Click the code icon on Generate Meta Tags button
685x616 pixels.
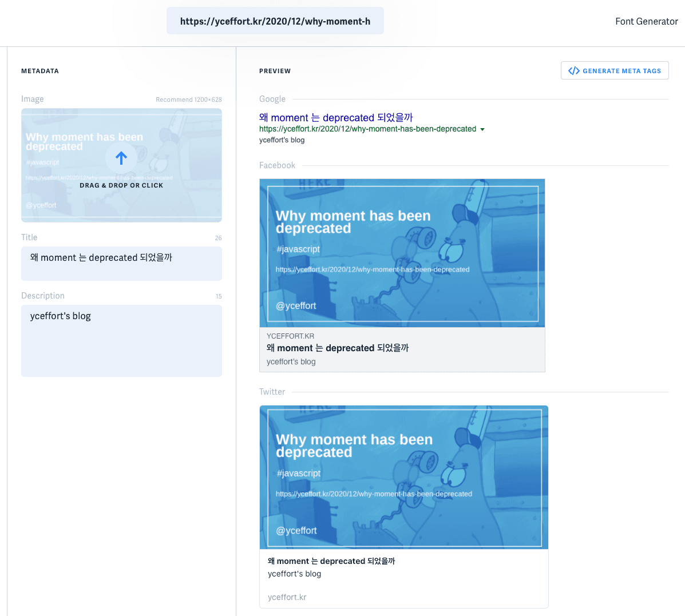pyautogui.click(x=574, y=70)
